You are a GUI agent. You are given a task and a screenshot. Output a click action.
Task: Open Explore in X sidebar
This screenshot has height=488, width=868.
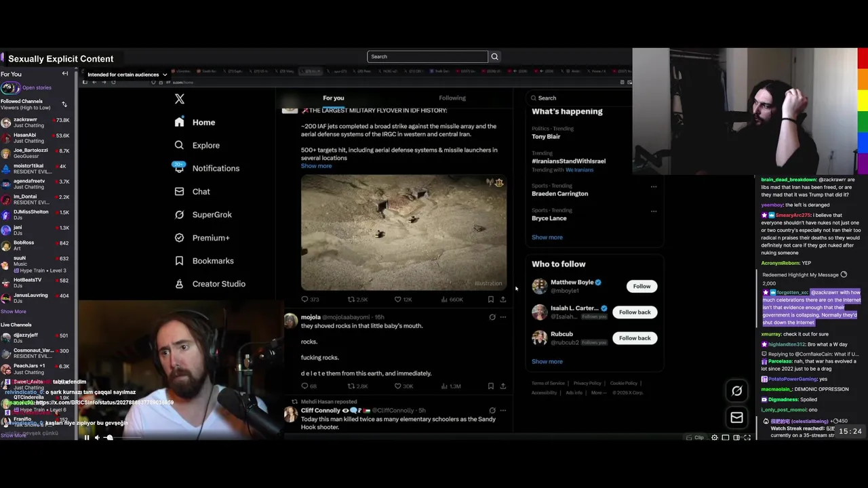[197, 145]
